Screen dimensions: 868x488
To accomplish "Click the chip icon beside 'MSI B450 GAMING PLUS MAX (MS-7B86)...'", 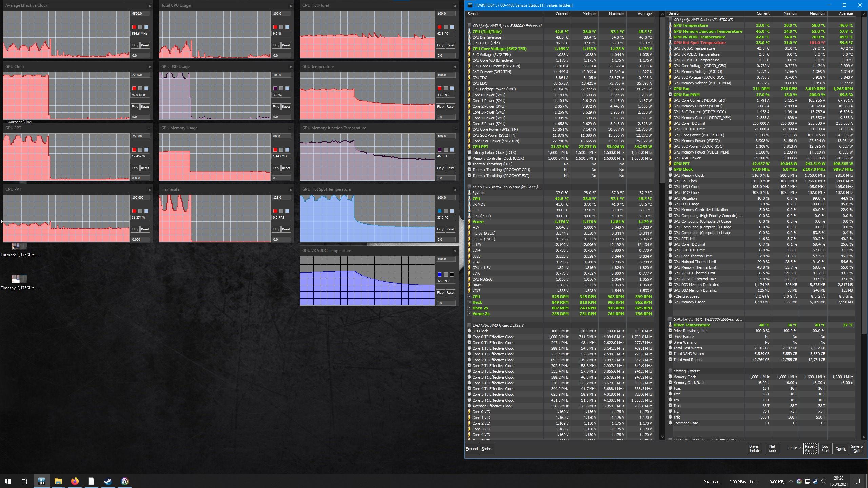I will coord(469,187).
